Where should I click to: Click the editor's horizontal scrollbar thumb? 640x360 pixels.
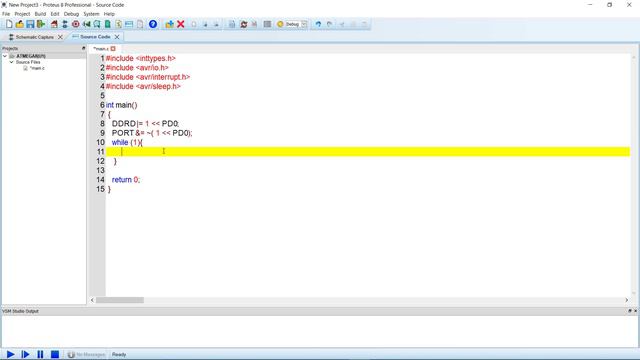pyautogui.click(x=120, y=300)
